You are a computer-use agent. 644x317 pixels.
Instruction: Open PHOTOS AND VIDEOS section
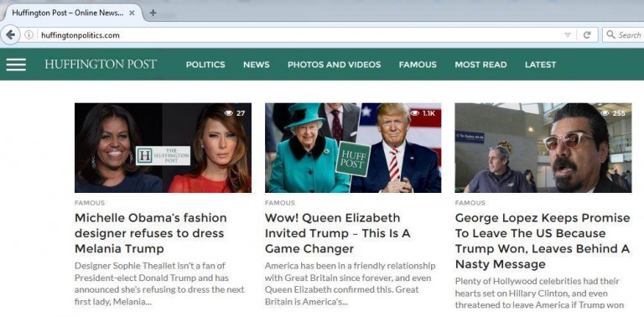(x=334, y=65)
